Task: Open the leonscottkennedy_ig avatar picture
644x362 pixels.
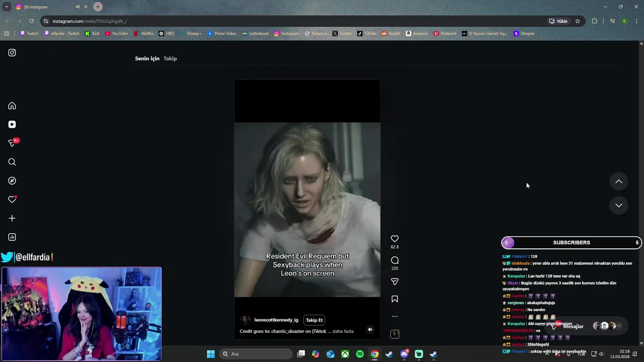Action: pos(245,320)
